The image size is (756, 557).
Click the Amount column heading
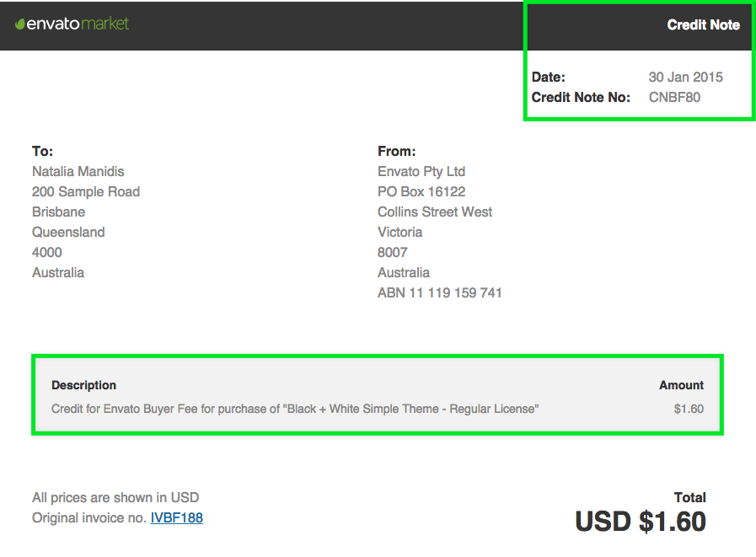click(x=681, y=385)
